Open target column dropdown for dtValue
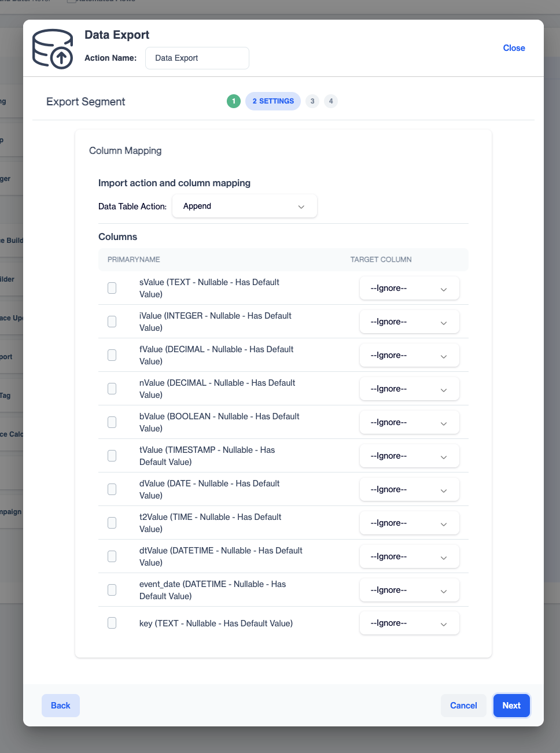 click(x=410, y=556)
